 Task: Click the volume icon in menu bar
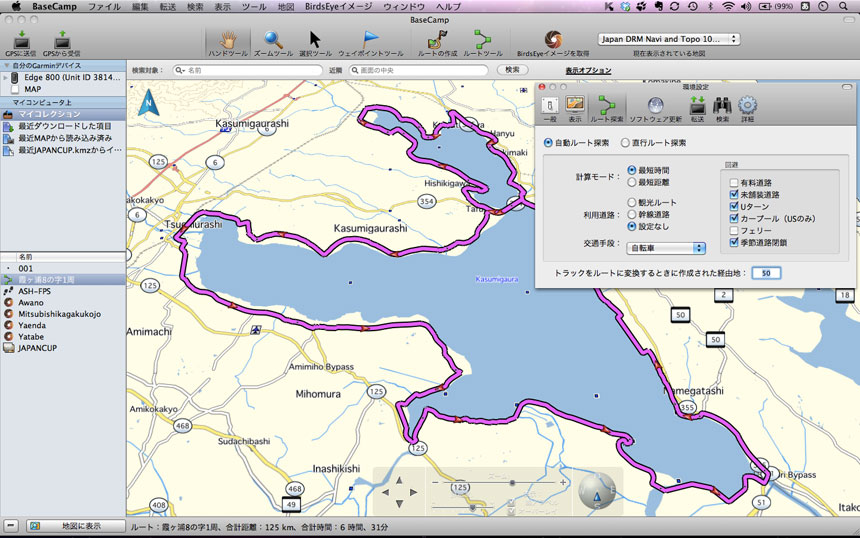coord(746,7)
